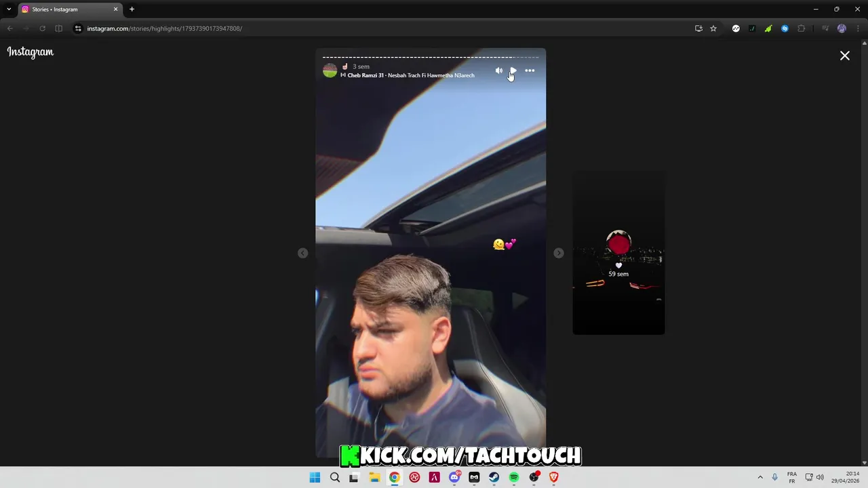The width and height of the screenshot is (868, 488).
Task: Open File Explorer from the taskbar
Action: 374,478
